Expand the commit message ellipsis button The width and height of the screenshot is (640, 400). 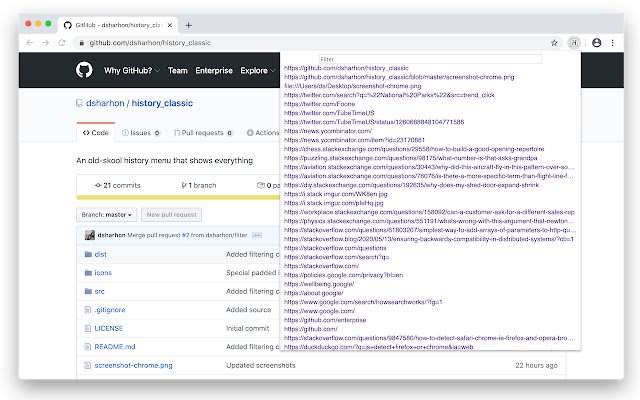point(257,235)
